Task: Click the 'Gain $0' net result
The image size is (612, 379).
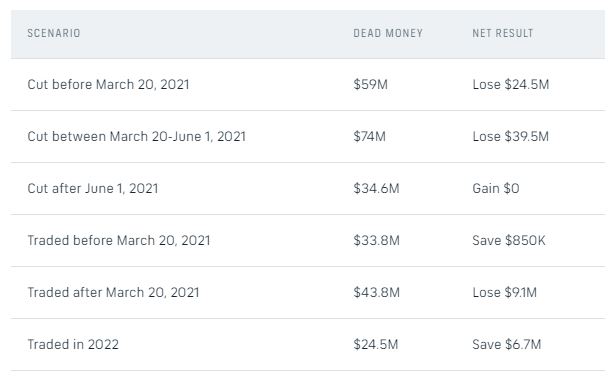Action: (x=496, y=188)
